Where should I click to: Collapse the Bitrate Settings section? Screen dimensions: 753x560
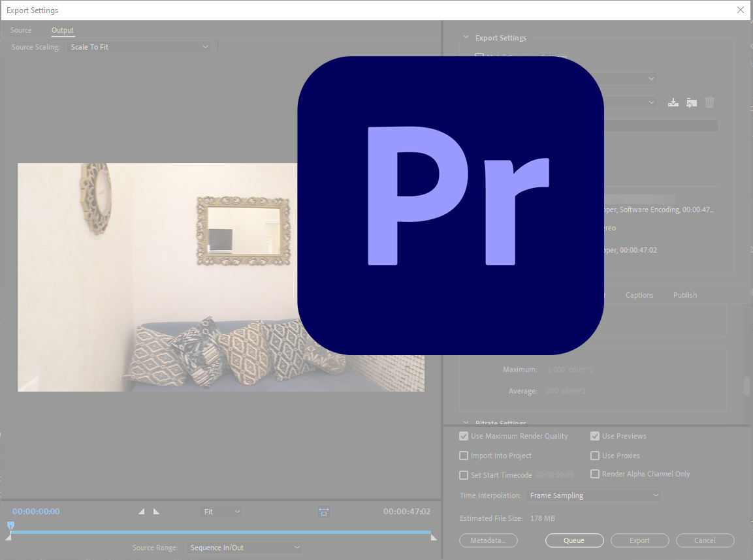coord(466,423)
